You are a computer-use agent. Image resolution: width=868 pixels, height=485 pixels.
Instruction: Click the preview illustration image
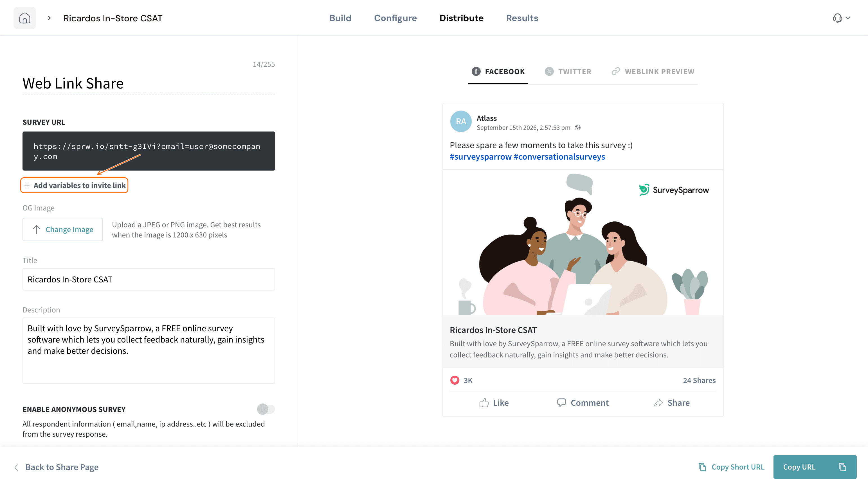583,242
